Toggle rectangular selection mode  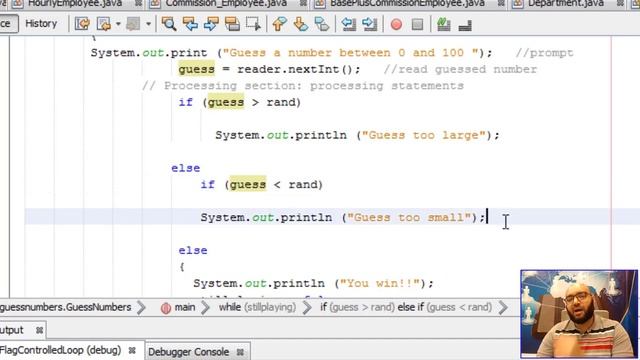tap(253, 24)
